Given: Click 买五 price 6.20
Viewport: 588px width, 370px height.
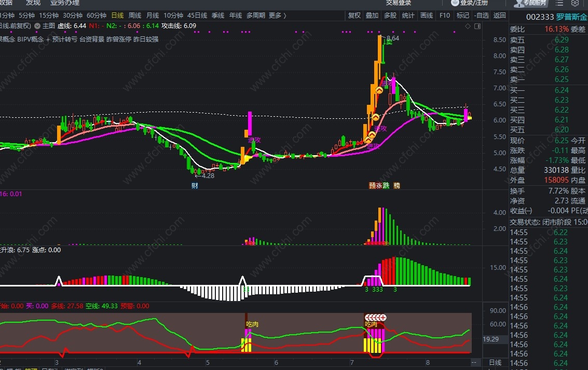Looking at the screenshot, I should tap(562, 129).
